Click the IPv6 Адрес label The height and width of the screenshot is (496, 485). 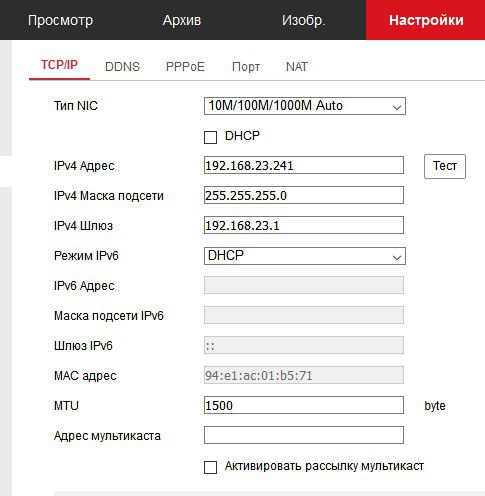[x=84, y=286]
